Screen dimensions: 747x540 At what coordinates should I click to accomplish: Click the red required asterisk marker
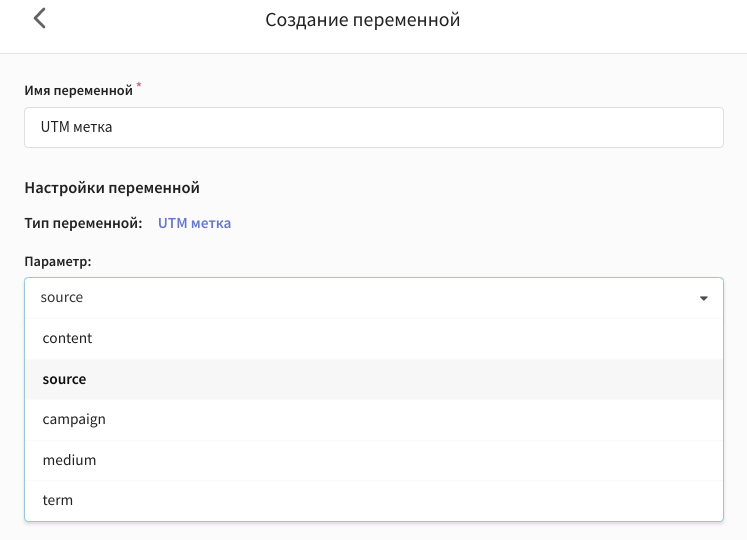[139, 84]
